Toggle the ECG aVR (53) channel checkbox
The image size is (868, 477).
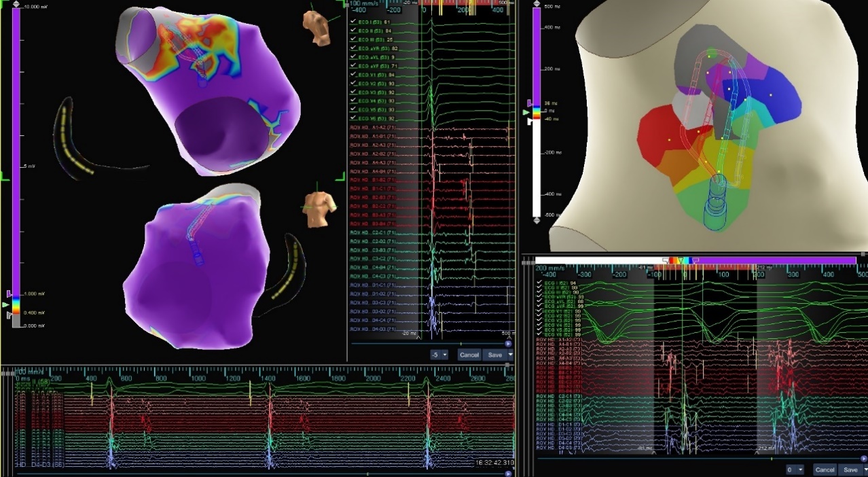353,49
